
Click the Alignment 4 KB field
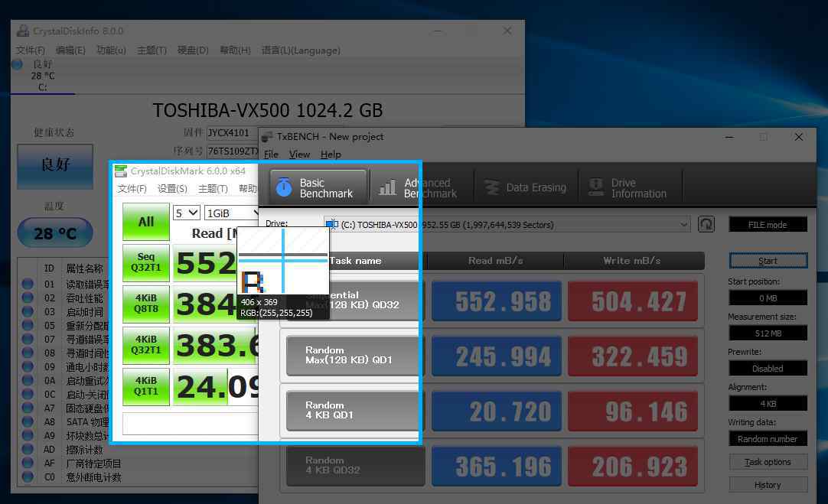tap(768, 403)
